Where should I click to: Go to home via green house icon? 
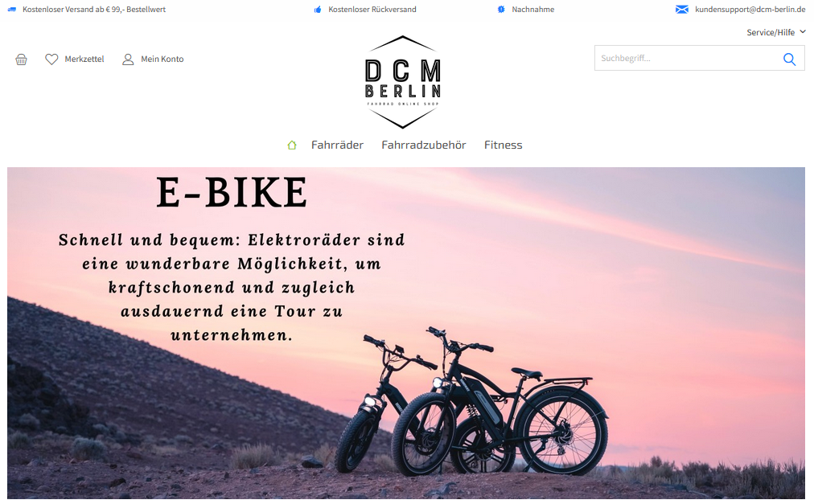(x=292, y=145)
